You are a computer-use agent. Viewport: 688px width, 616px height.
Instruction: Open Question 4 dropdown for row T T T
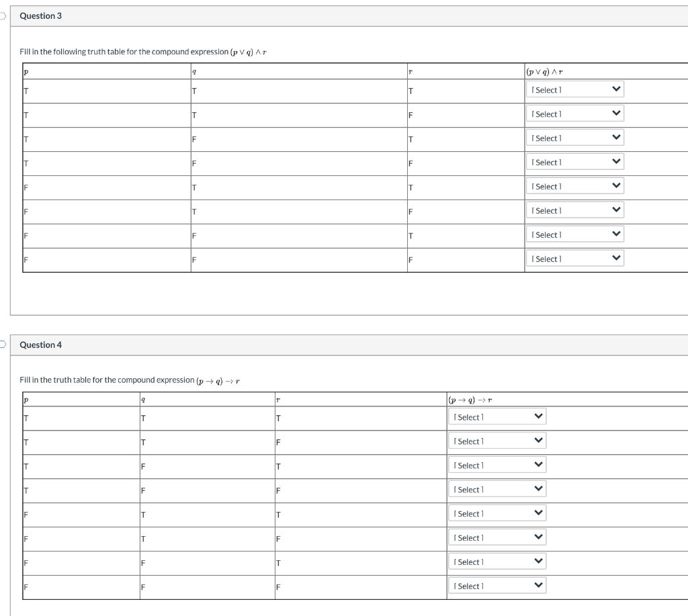coord(497,416)
